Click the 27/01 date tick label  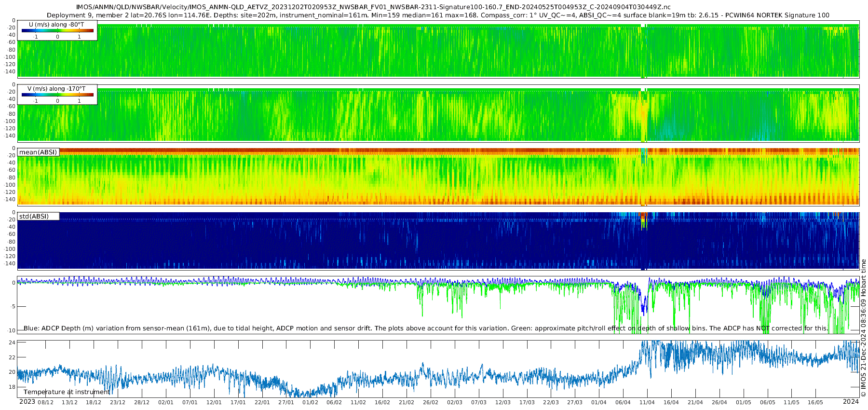click(286, 403)
